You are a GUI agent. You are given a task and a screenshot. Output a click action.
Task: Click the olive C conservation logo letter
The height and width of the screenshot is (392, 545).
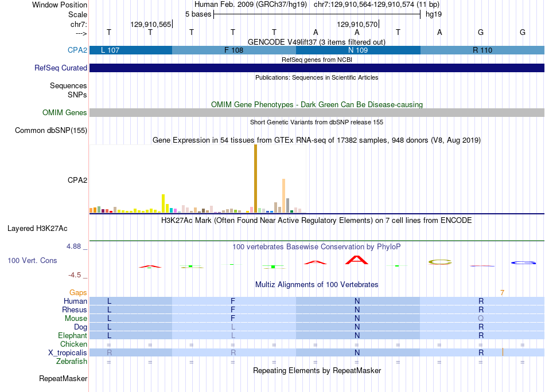click(440, 262)
